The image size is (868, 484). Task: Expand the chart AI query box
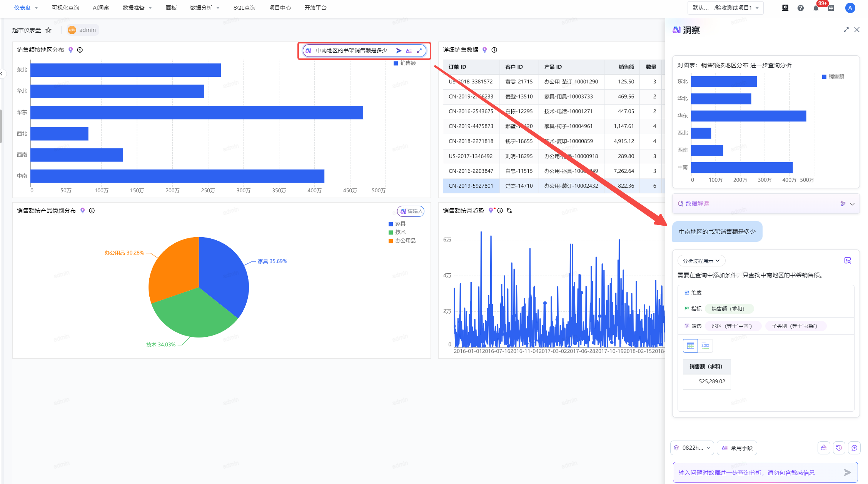click(x=419, y=50)
